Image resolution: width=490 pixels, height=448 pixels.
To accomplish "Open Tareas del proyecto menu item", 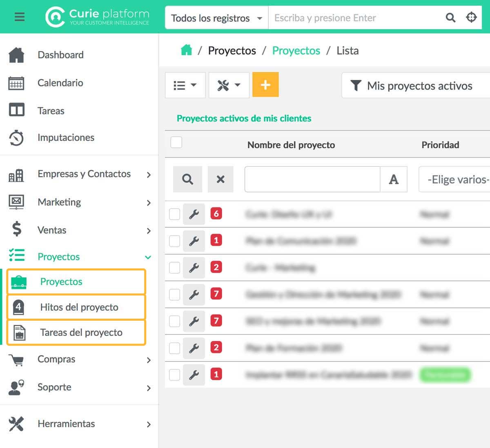I will [x=81, y=333].
